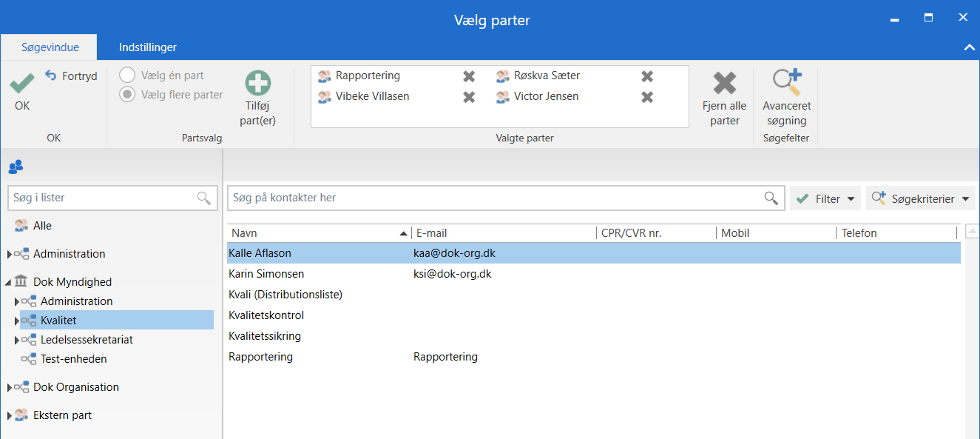Open the Filter dropdown
Viewport: 980px width, 439px height.
825,198
